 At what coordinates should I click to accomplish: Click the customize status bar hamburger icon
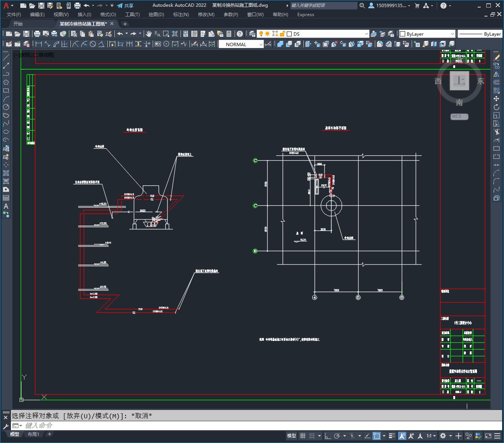[497, 435]
